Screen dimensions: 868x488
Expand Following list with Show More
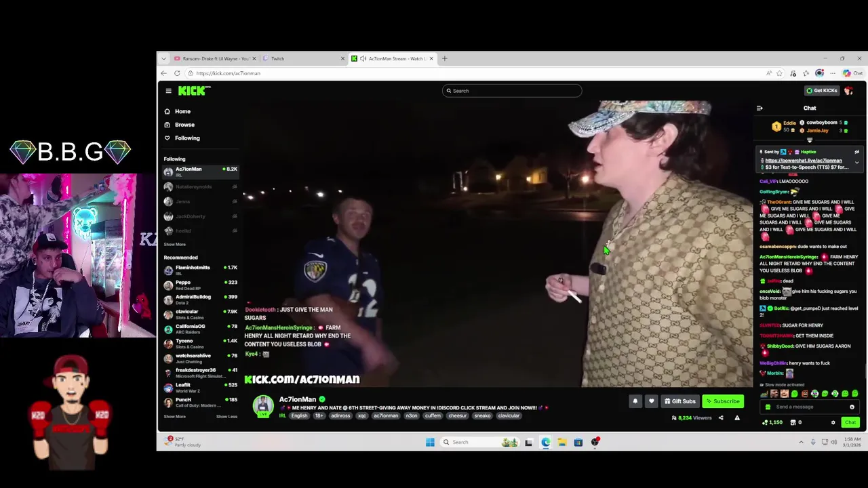[x=174, y=244]
